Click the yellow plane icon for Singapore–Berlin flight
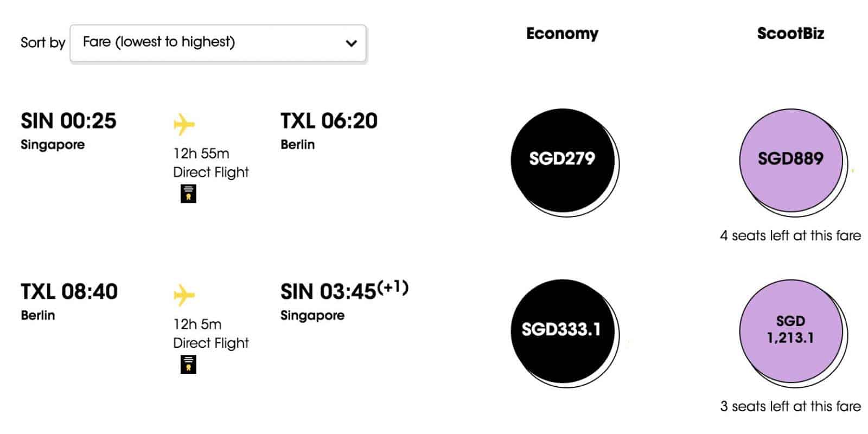The width and height of the screenshot is (868, 434). (x=184, y=124)
